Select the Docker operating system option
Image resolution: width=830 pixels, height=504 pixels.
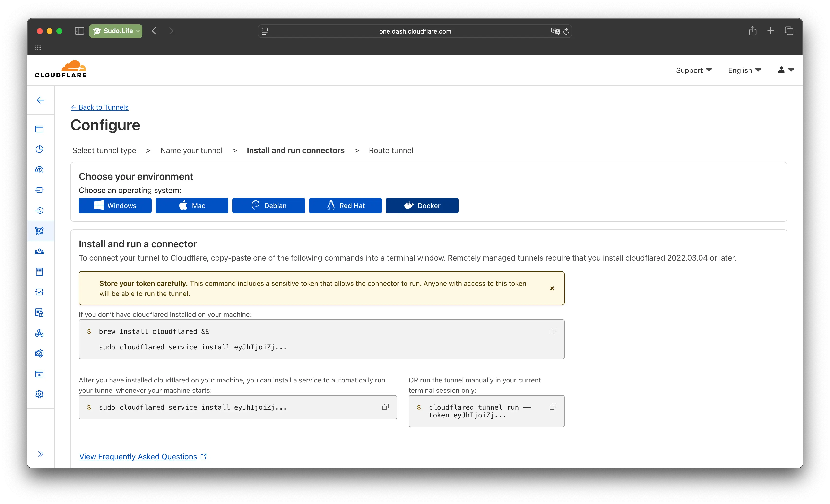422,206
